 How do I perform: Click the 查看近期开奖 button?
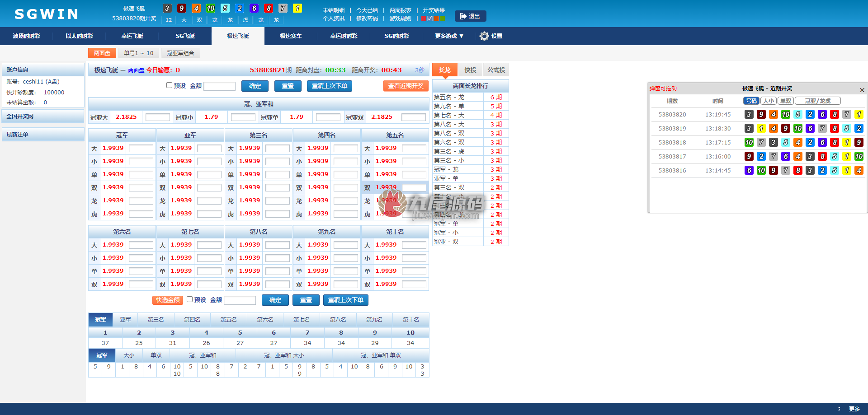(406, 86)
